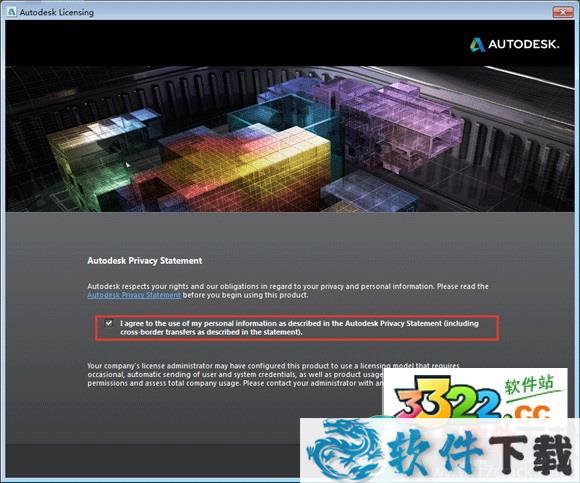Click the "Your company's license administrator" paragraph
The image size is (580, 483).
point(273,375)
